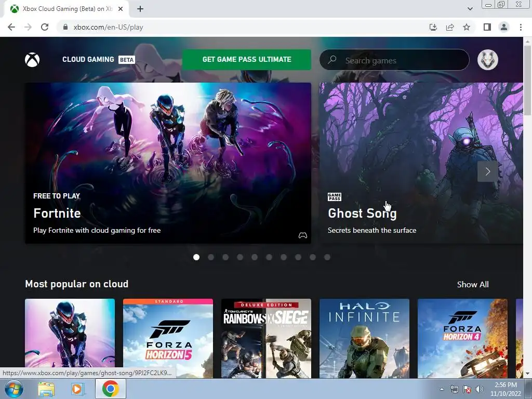Show hidden system tray icons

[x=442, y=389]
